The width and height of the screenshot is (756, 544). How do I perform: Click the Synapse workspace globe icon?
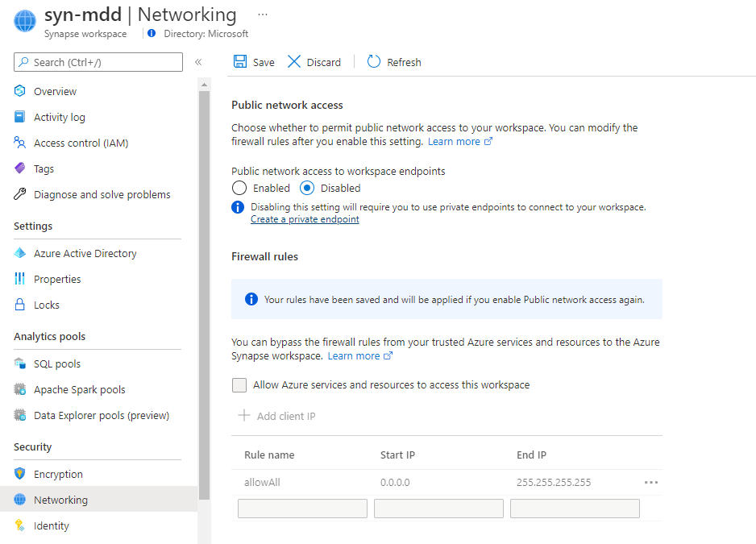(25, 21)
